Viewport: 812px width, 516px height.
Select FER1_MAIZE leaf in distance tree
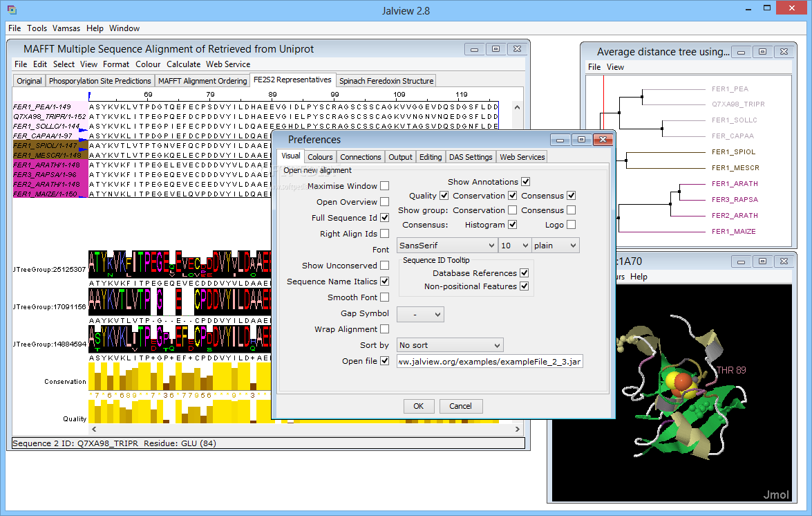[x=733, y=232]
